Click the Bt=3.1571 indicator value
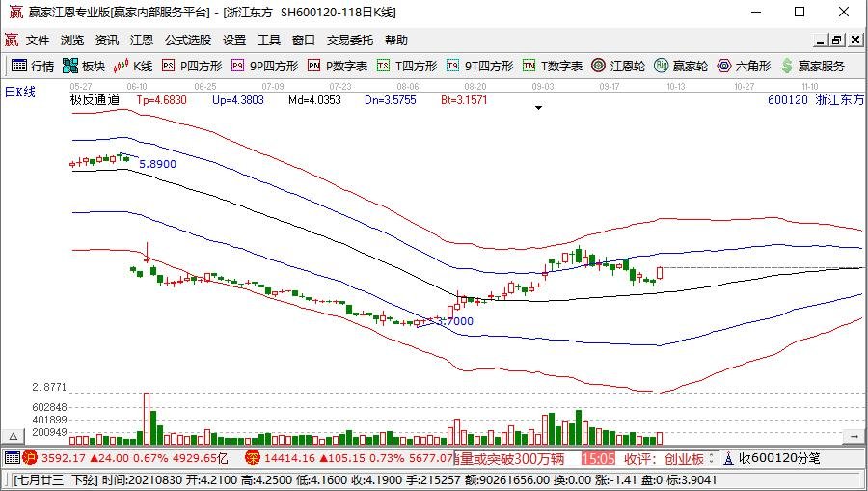The image size is (868, 491). [x=464, y=100]
